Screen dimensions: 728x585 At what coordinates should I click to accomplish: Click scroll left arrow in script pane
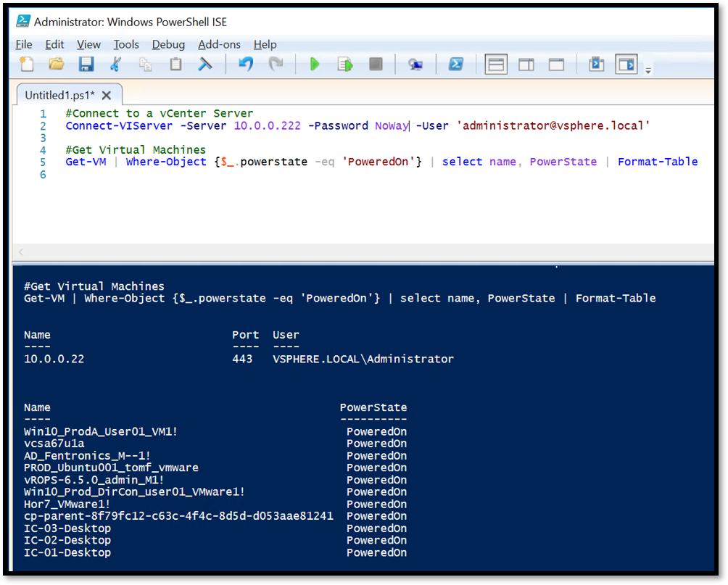(x=21, y=252)
